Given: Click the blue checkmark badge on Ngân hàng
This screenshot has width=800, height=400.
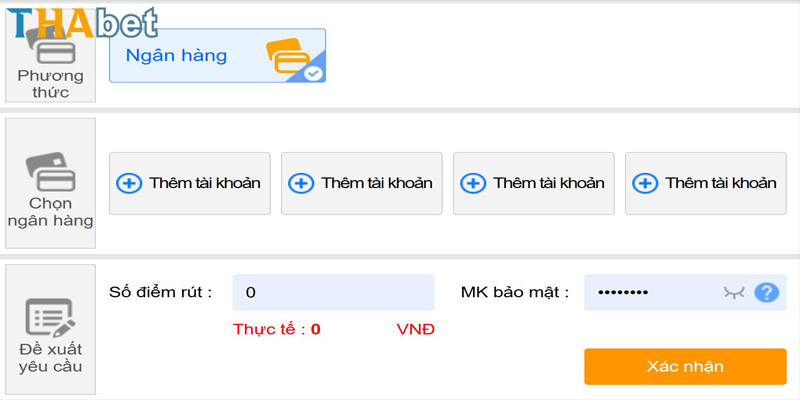Looking at the screenshot, I should pyautogui.click(x=313, y=74).
